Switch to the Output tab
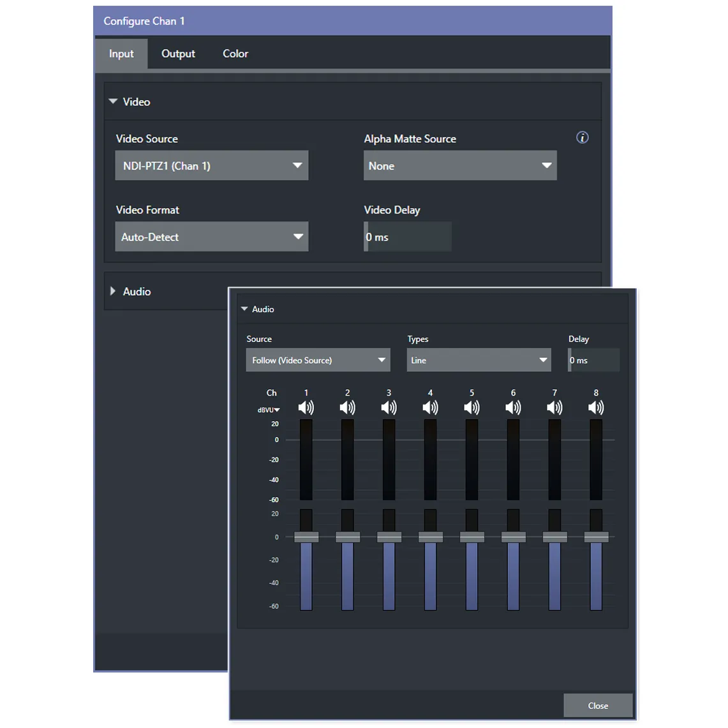 point(178,54)
